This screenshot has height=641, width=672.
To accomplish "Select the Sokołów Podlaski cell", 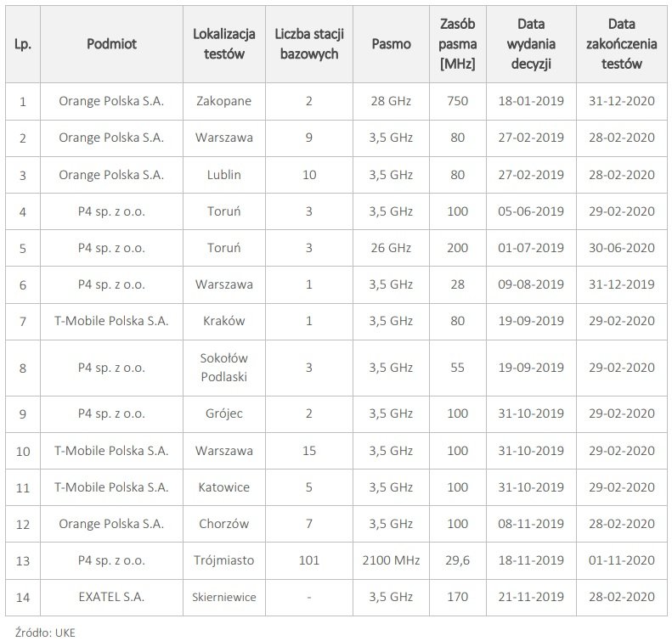I will 224,368.
